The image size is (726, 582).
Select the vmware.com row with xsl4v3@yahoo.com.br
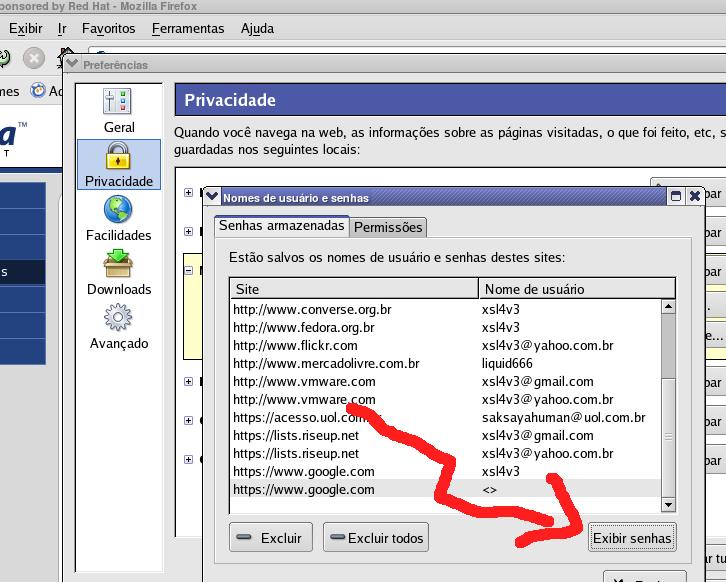pyautogui.click(x=446, y=400)
